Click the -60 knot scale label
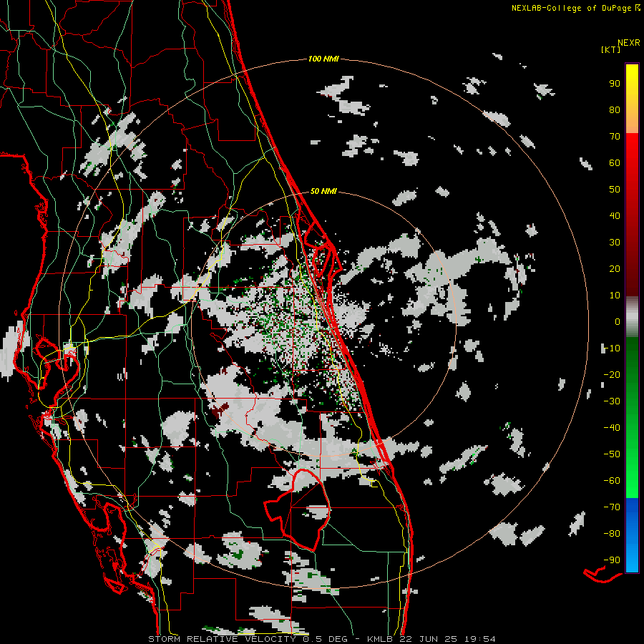The width and height of the screenshot is (644, 644). [x=612, y=481]
